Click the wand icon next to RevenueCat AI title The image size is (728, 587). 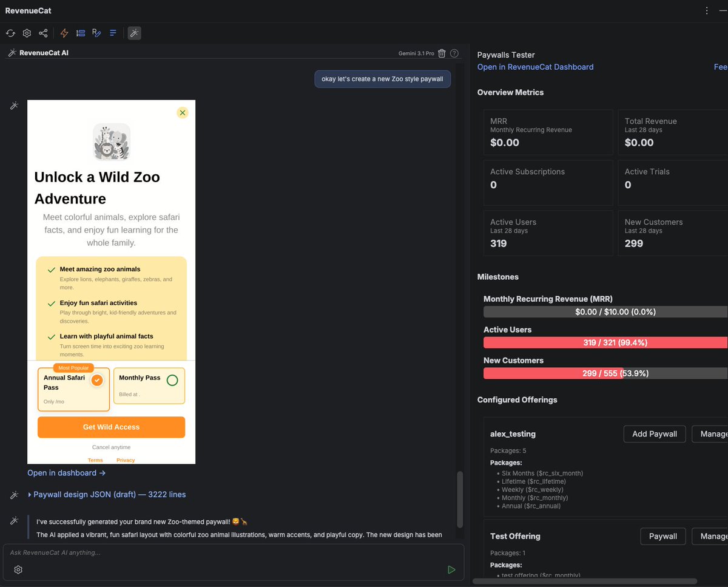[12, 53]
